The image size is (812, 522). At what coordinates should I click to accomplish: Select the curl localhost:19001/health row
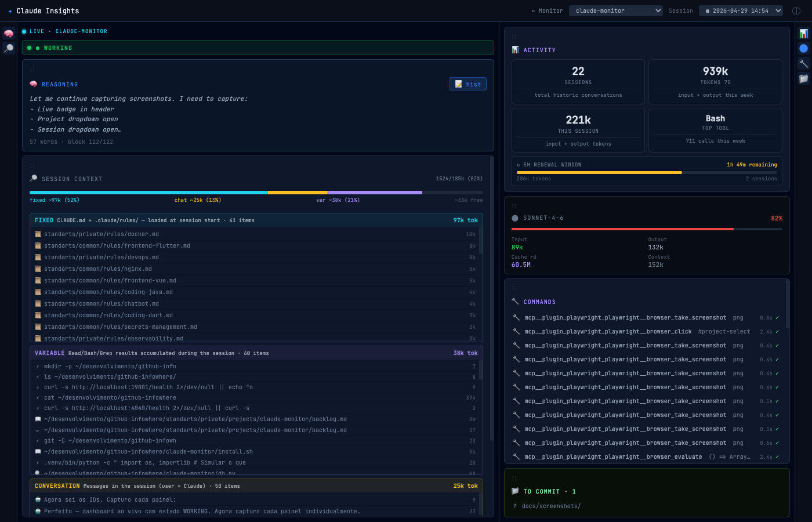click(x=255, y=387)
